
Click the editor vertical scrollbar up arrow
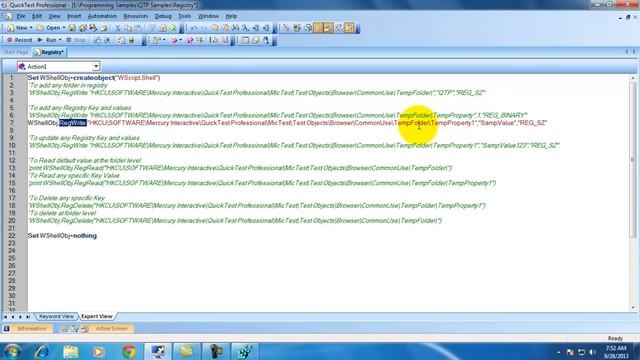(x=633, y=78)
